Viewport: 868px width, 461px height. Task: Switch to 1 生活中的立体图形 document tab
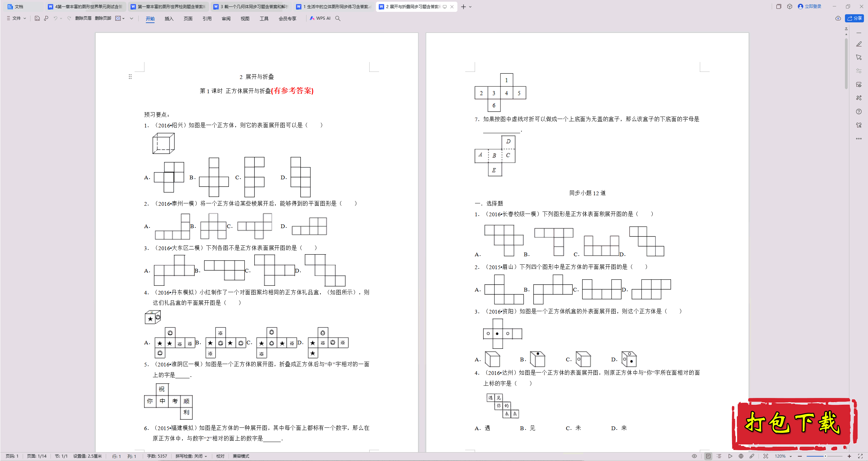click(334, 6)
